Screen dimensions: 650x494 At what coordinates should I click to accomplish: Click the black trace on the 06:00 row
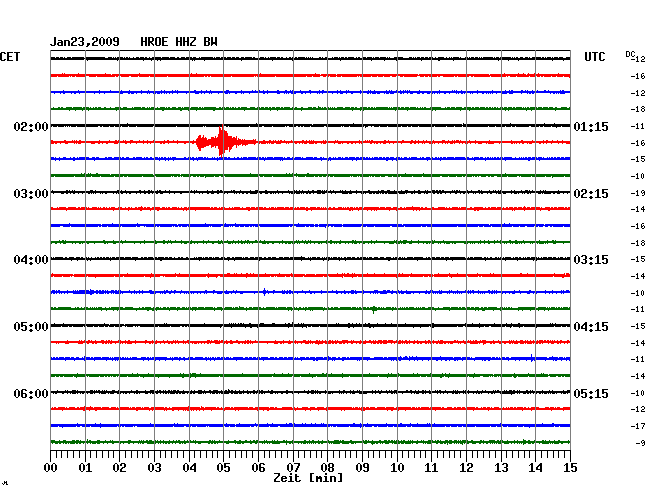310,392
